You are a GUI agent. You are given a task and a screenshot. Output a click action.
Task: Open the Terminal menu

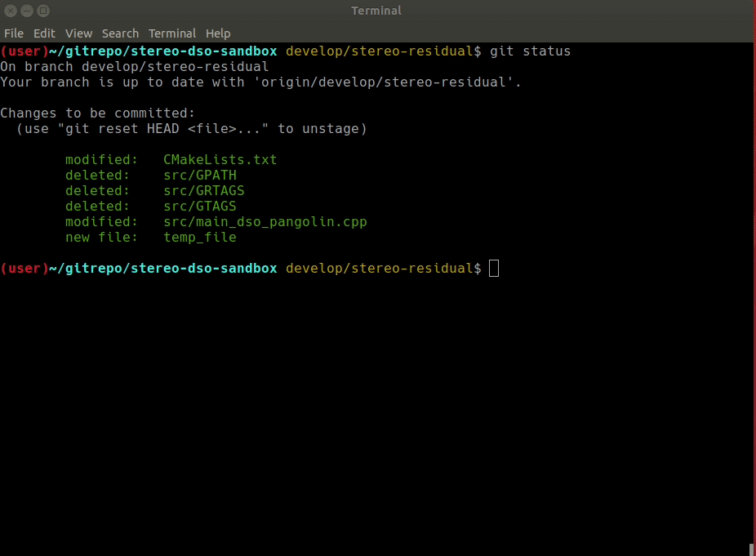(172, 33)
